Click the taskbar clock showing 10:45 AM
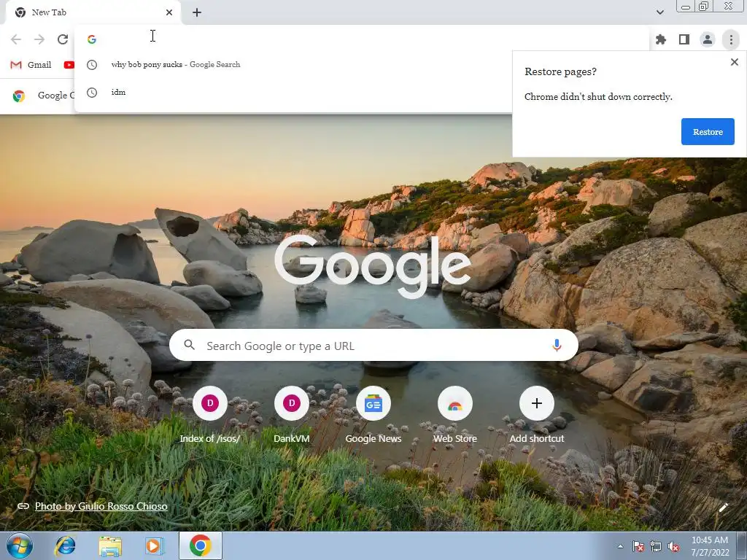Screen dimensions: 747x560 click(x=710, y=546)
